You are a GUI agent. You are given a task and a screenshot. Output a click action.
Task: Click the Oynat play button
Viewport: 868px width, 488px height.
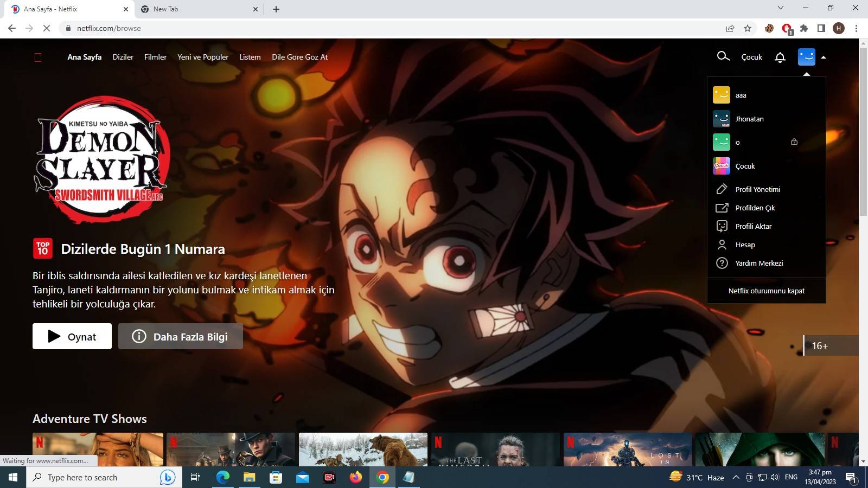tap(72, 336)
